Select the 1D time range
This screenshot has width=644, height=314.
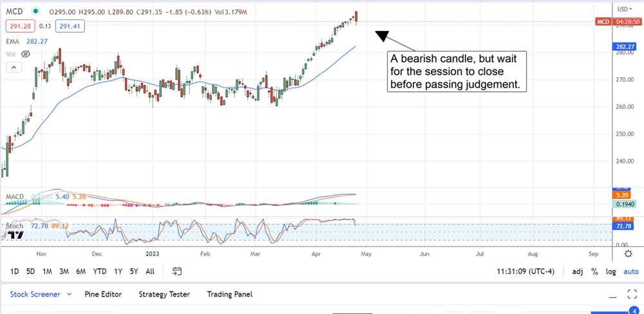[14, 272]
